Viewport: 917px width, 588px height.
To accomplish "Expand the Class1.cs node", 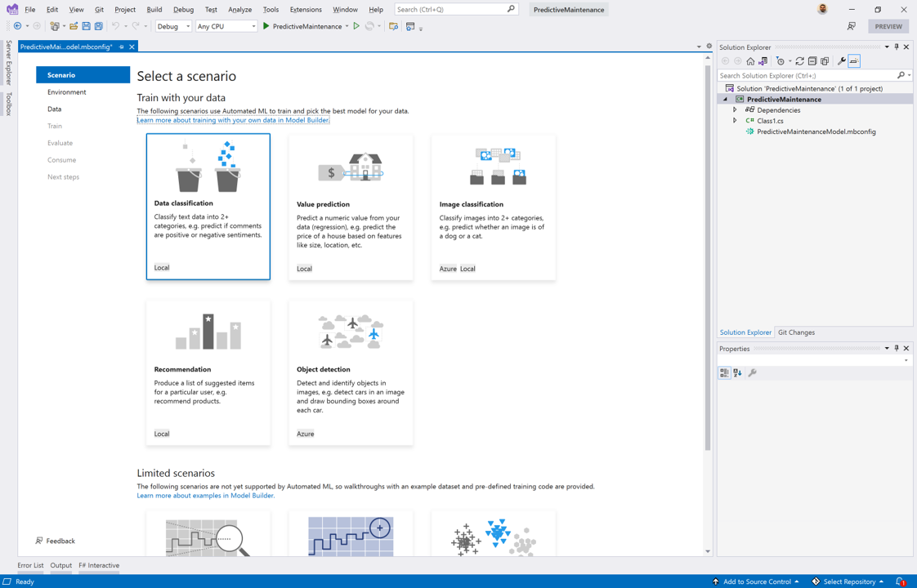I will 735,121.
